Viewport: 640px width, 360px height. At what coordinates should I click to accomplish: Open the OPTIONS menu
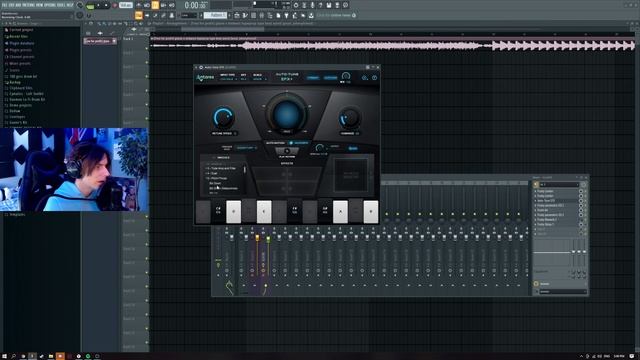tap(50, 5)
